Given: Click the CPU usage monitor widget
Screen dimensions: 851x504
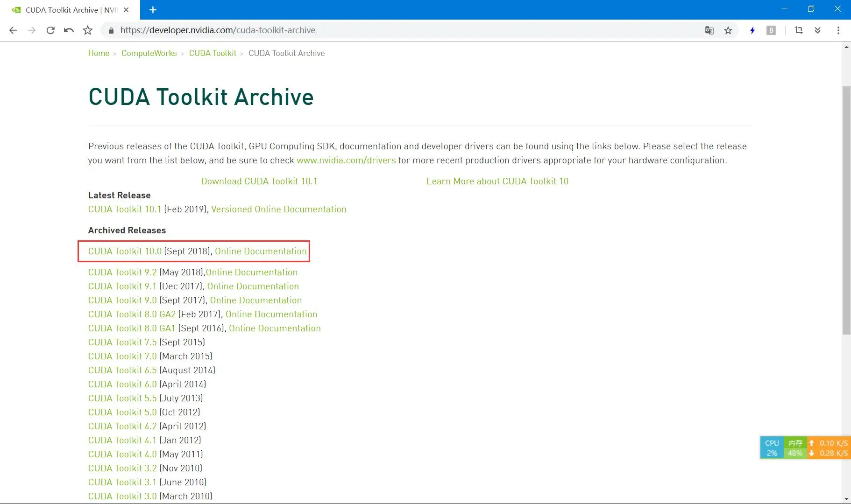Looking at the screenshot, I should 772,448.
